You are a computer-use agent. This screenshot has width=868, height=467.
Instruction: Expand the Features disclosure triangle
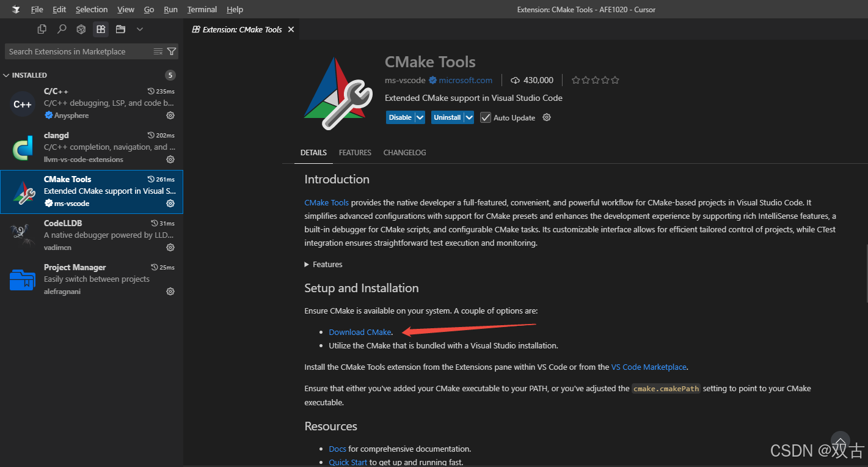307,264
